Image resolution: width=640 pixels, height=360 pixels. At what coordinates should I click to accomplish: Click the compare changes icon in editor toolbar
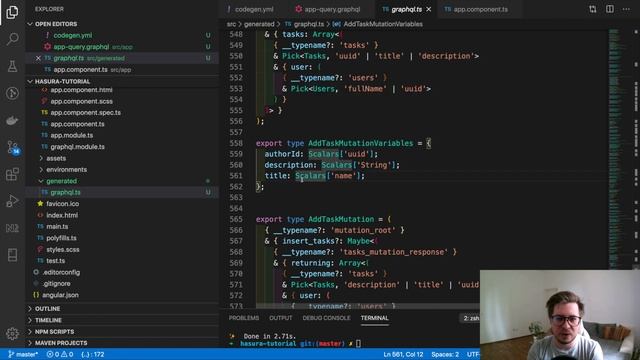593,9
